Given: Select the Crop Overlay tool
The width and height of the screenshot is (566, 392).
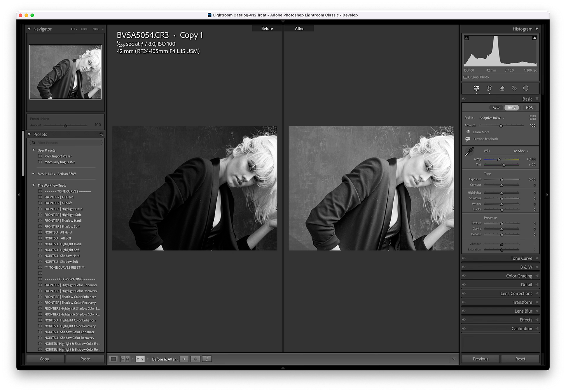Looking at the screenshot, I should (x=489, y=88).
